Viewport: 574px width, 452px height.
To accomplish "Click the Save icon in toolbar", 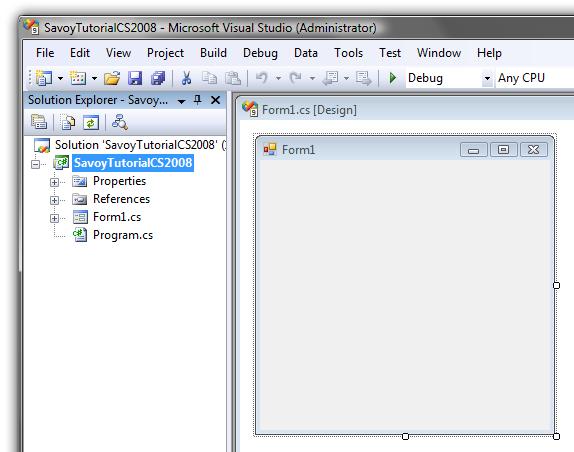I will [x=135, y=78].
